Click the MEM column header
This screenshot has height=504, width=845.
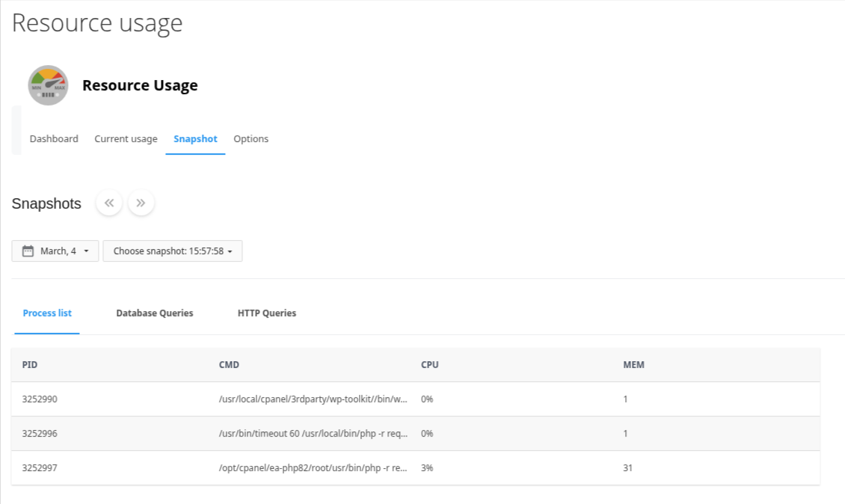click(633, 365)
